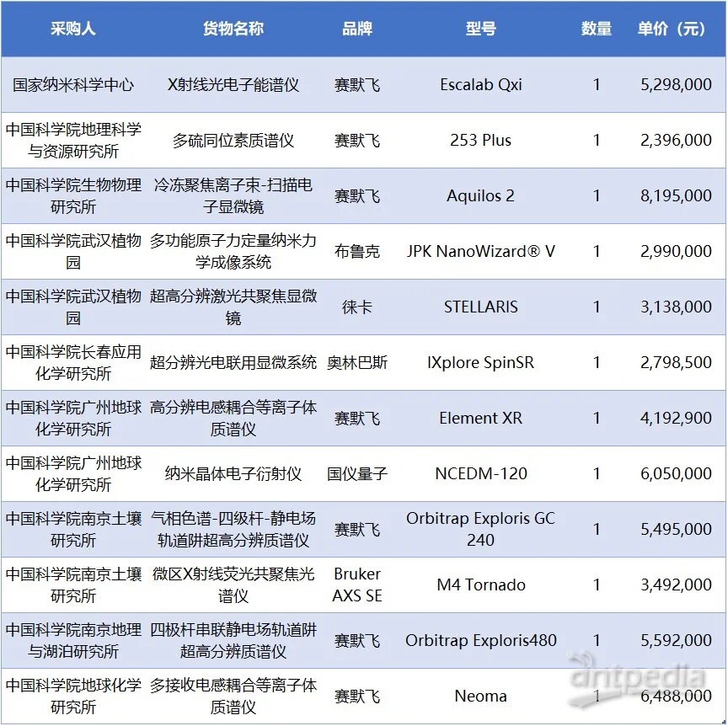The height and width of the screenshot is (726, 728).
Task: Click the price 2,396,000
Action: tap(676, 140)
